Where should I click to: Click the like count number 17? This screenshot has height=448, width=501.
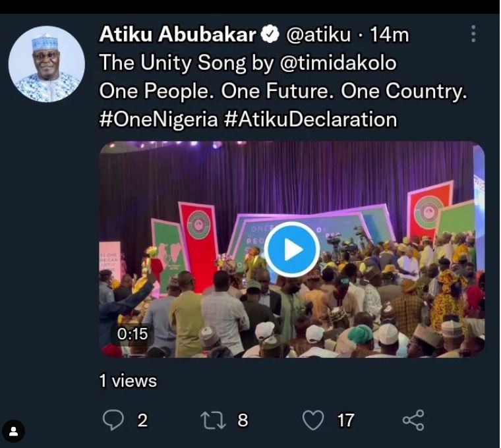[345, 420]
